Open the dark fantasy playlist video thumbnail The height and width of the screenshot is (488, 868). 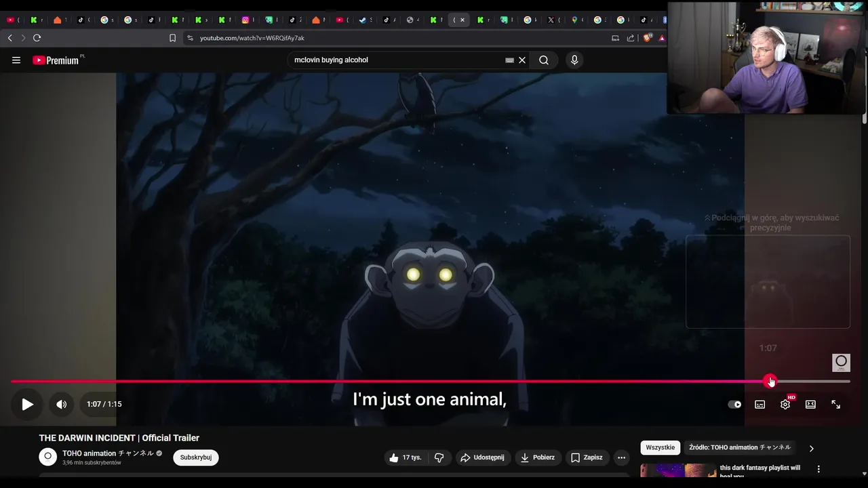pyautogui.click(x=678, y=471)
